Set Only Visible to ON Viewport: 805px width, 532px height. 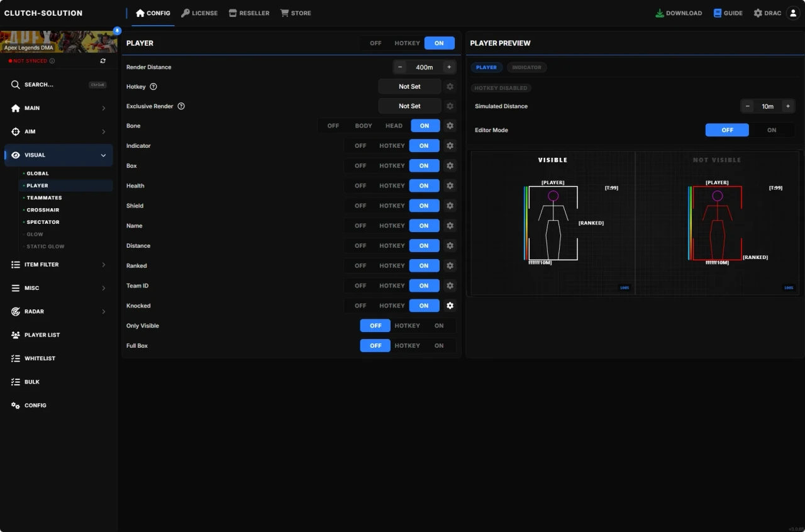(439, 326)
